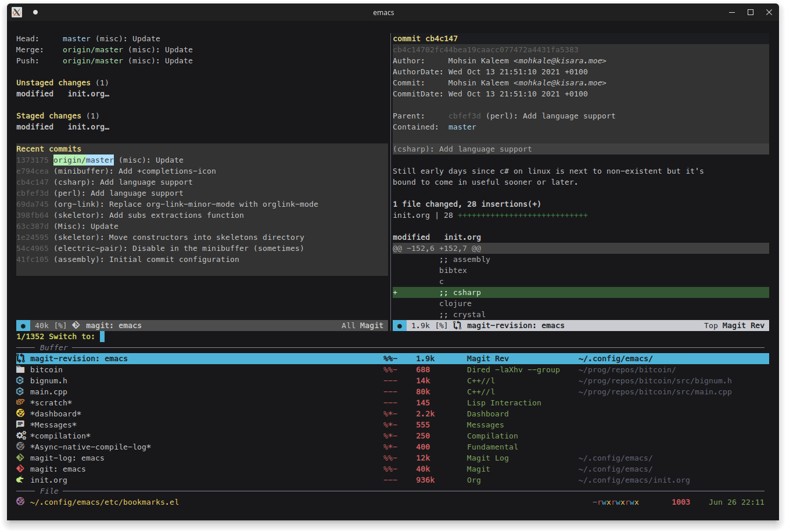Screen dimensions: 786x532
Task: Click the chat icon beside *Messages*
Action: (x=20, y=425)
